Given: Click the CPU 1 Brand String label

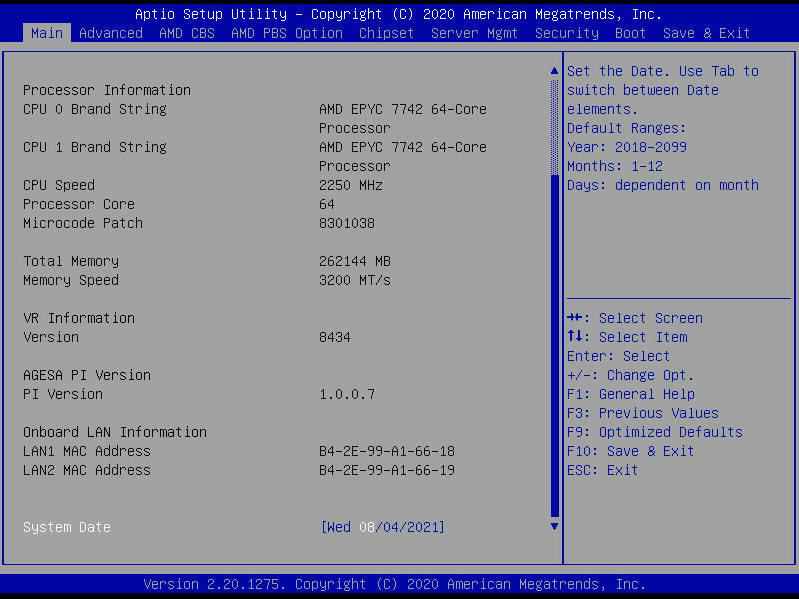Looking at the screenshot, I should coord(95,147).
